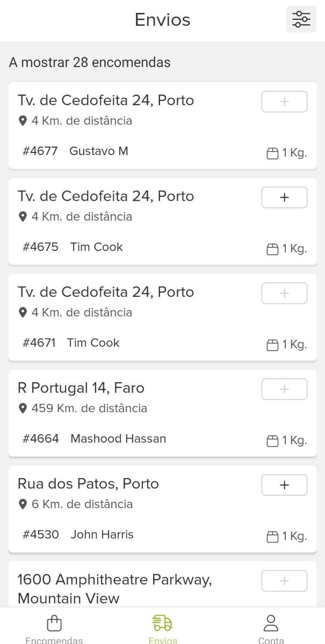Add Rua dos Patos order with plus

tap(284, 485)
